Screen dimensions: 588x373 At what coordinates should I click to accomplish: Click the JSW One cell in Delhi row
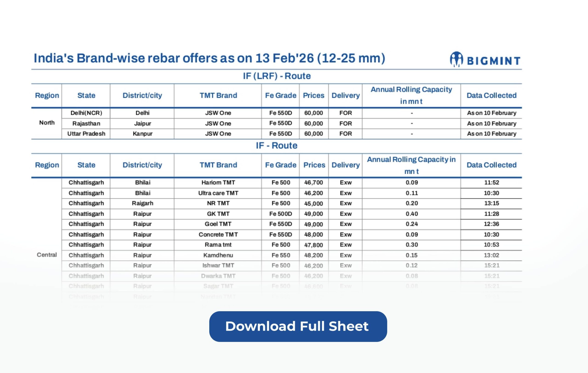pyautogui.click(x=218, y=113)
